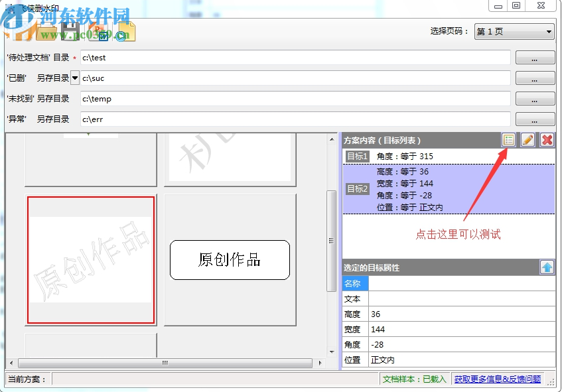Click the 宽度 value 144 in properties
This screenshot has width=562, height=392.
point(462,329)
